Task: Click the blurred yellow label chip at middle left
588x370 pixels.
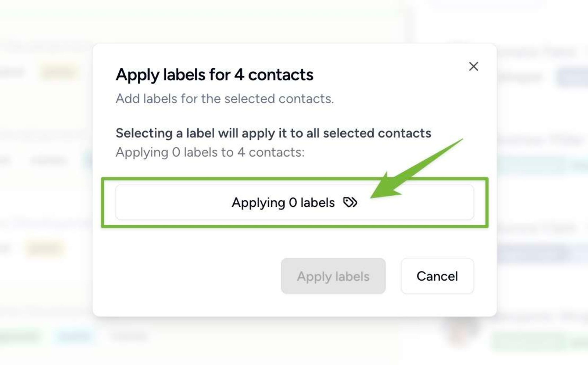Action: click(45, 249)
